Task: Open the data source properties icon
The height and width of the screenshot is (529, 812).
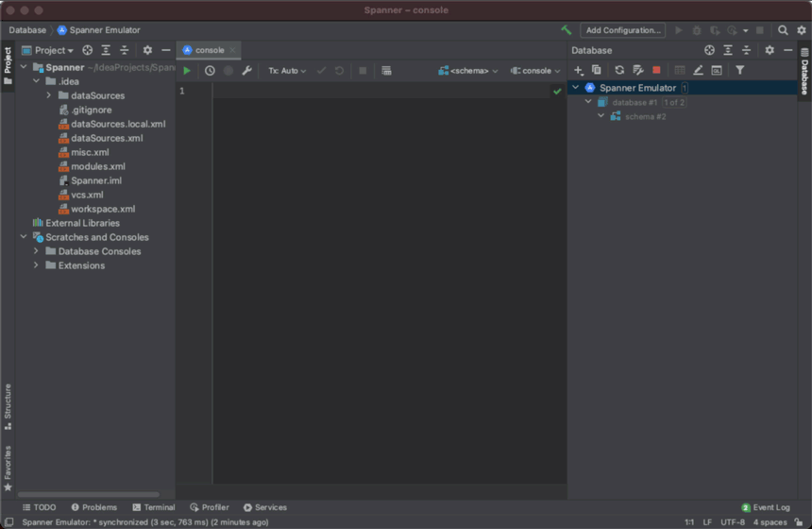Action: pos(638,70)
